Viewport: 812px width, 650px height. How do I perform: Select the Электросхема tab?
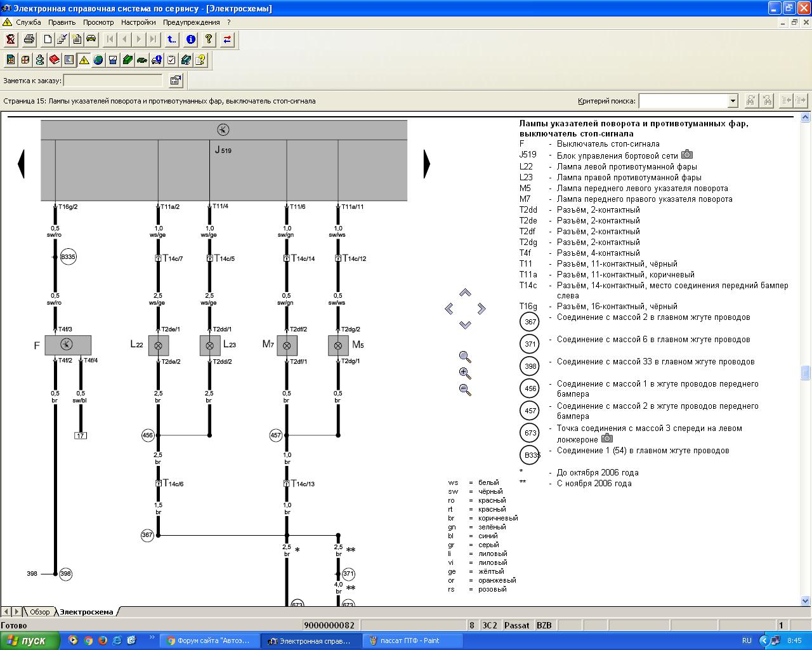(86, 612)
